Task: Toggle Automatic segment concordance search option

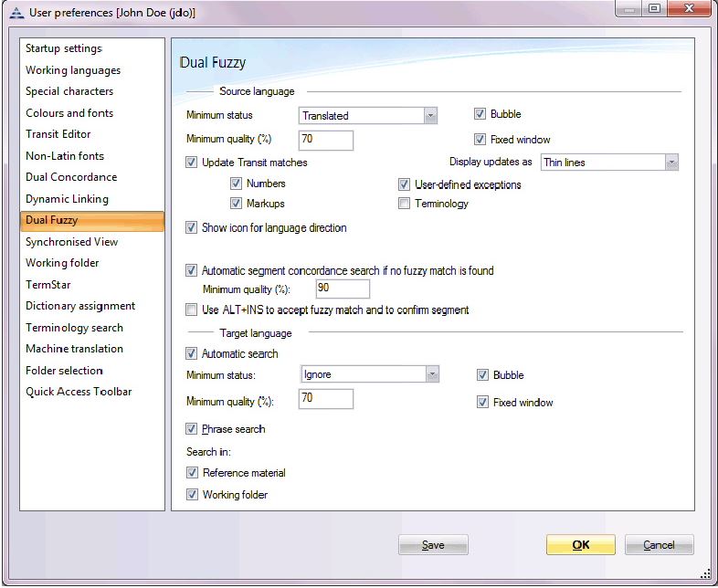Action: pyautogui.click(x=192, y=270)
